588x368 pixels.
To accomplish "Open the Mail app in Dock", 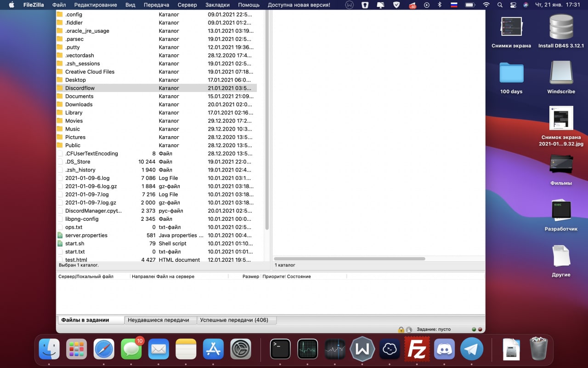I will point(158,349).
